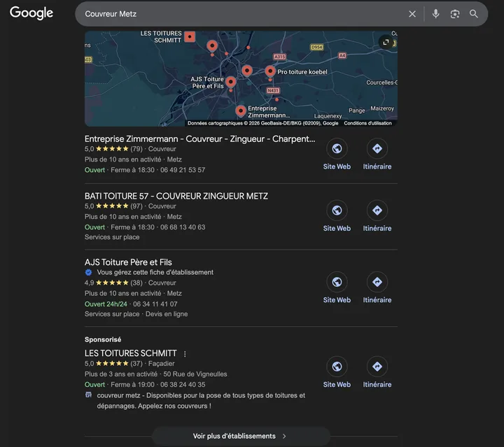
Task: Clear the search box with the X icon
Action: coord(412,14)
